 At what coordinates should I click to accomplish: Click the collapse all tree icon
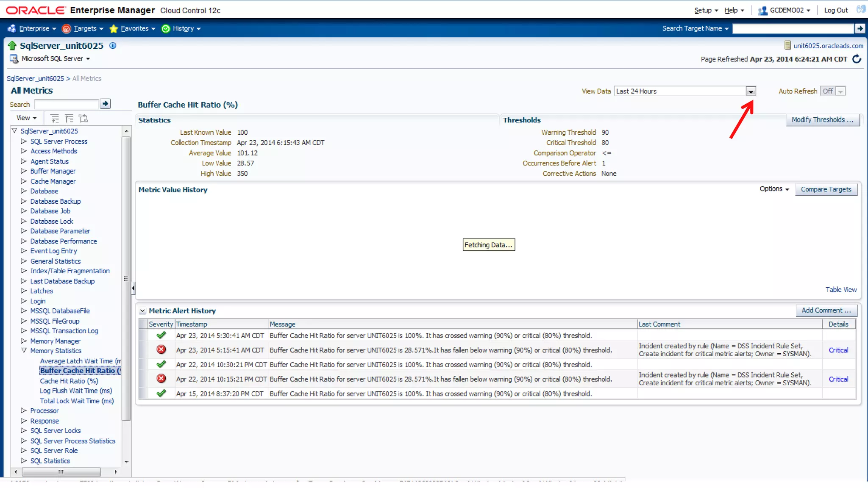(69, 118)
